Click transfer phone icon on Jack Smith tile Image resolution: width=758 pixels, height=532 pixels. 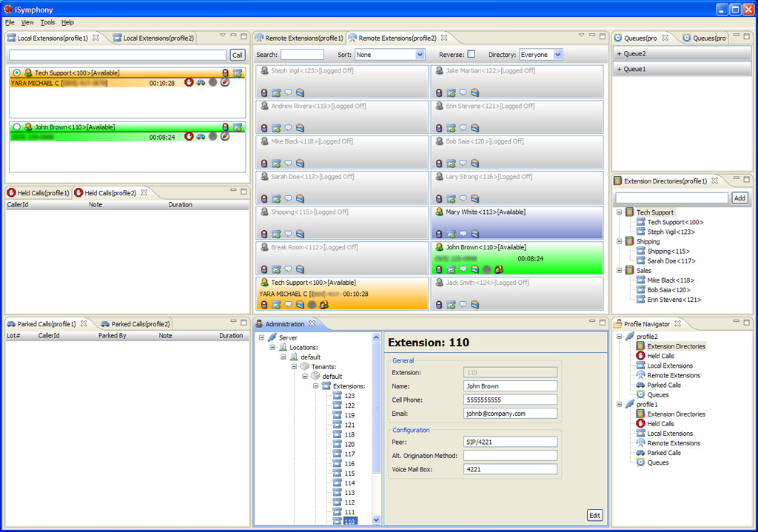coord(451,304)
